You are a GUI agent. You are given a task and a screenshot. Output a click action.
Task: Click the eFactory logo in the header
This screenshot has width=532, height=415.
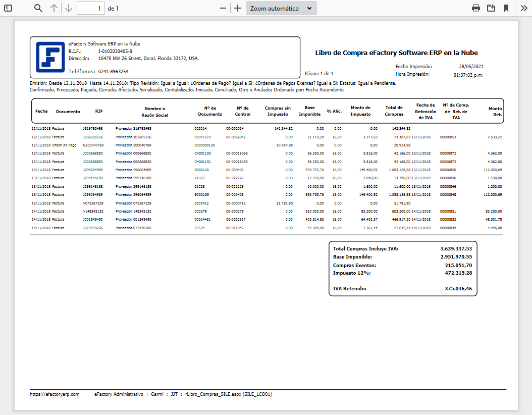tap(50, 57)
